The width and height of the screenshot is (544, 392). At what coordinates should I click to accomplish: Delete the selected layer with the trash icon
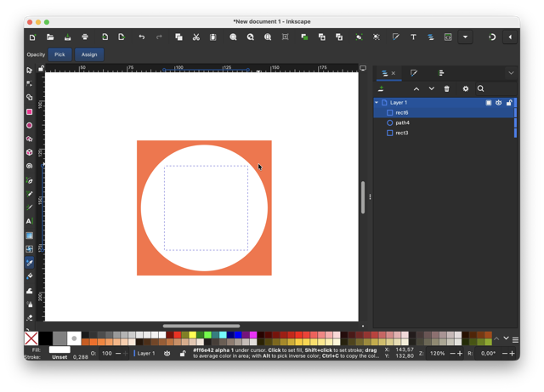coord(447,89)
